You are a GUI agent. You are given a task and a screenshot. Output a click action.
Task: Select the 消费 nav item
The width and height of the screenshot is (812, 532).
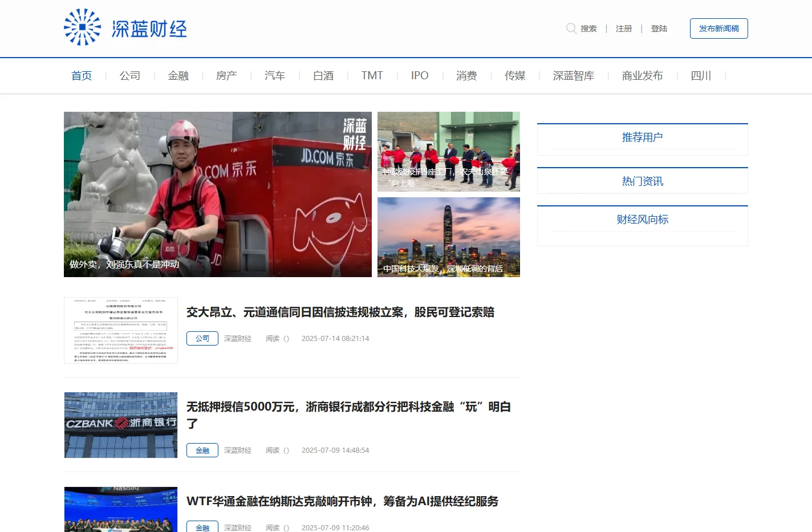(x=466, y=76)
